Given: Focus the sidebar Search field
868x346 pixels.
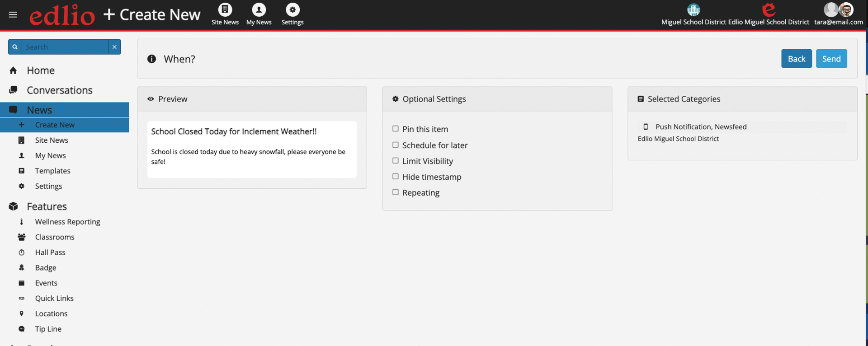Looking at the screenshot, I should [x=65, y=47].
